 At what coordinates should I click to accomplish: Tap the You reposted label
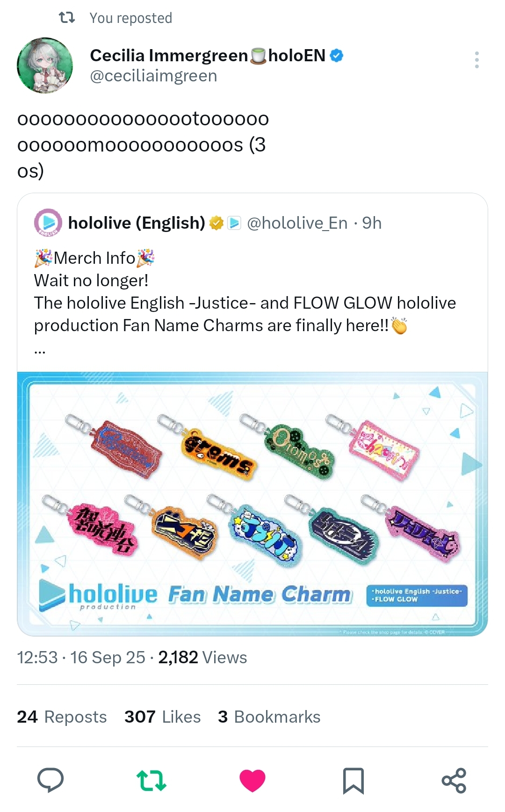131,18
